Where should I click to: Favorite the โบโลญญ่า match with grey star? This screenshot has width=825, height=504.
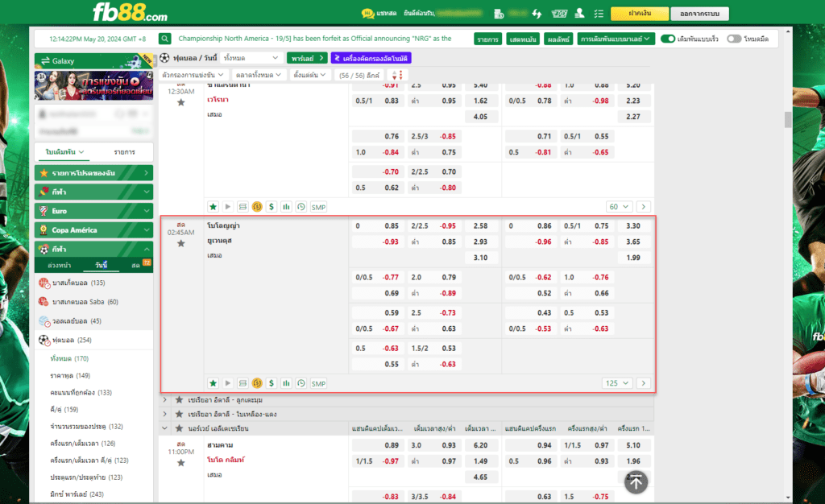click(x=181, y=243)
